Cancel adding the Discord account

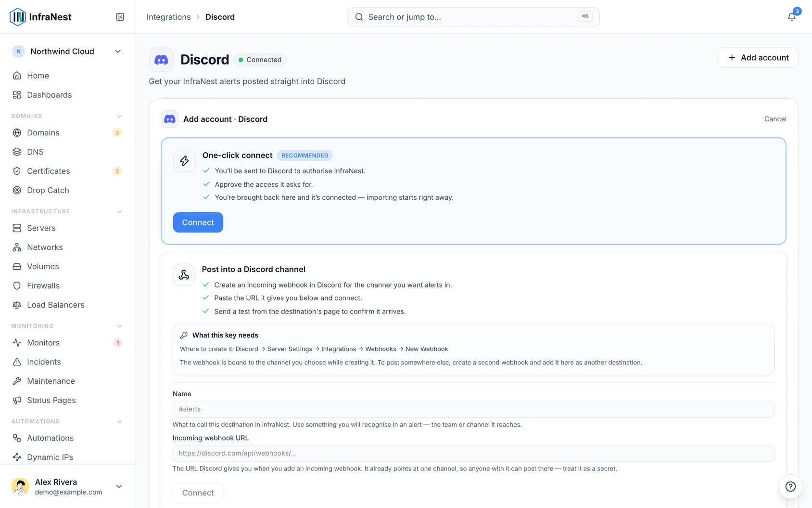775,119
